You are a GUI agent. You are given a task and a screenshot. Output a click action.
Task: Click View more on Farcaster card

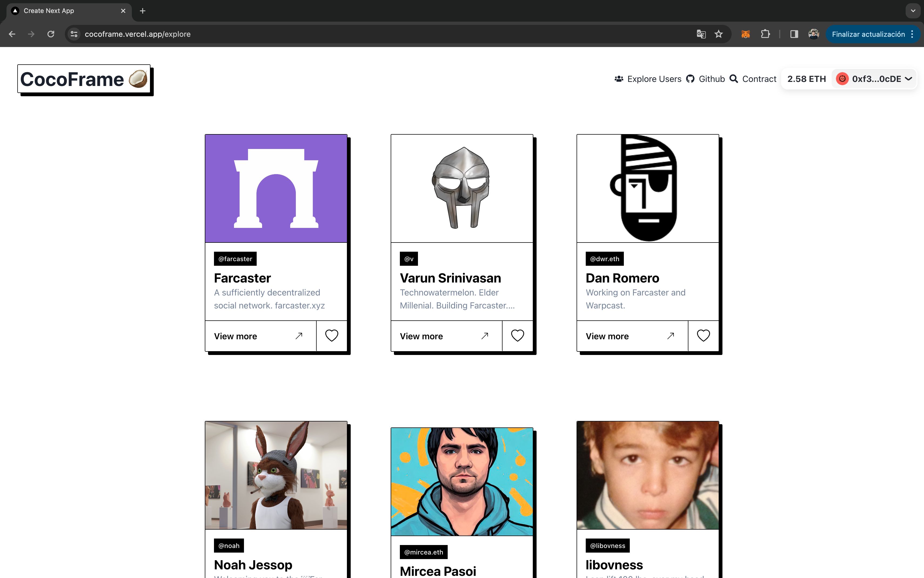(x=261, y=336)
